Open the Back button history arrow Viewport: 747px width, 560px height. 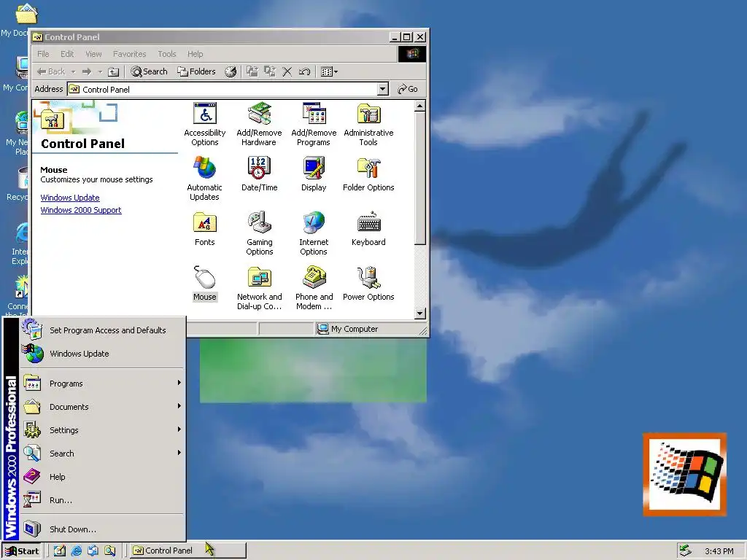[x=74, y=72]
